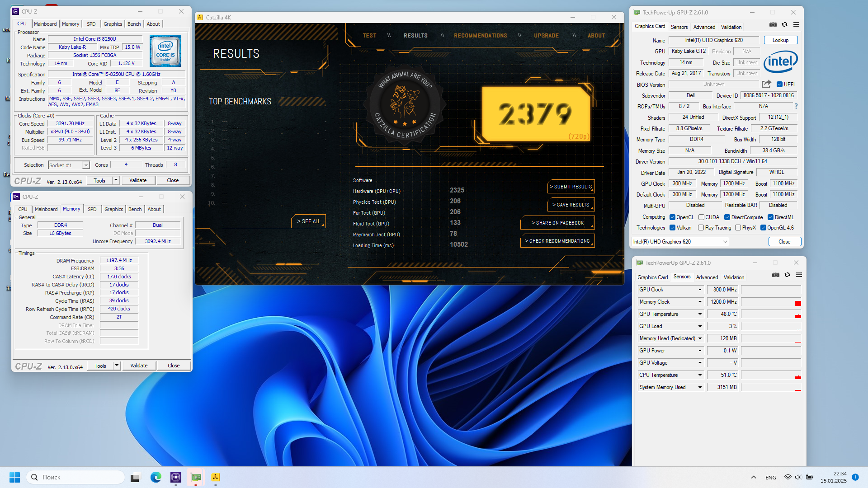The image size is (868, 488).
Task: Click the Memory Clock sensor graph
Action: click(771, 302)
